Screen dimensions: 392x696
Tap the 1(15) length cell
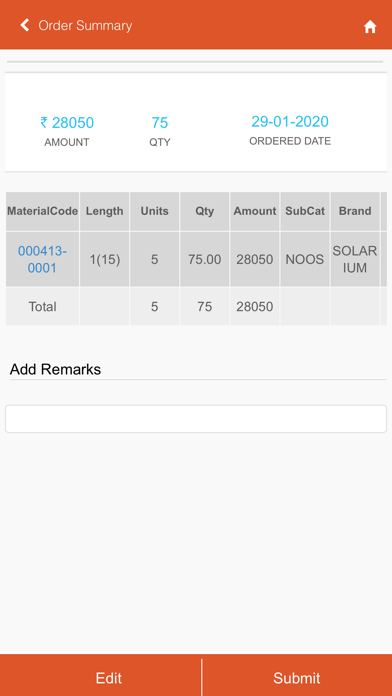click(105, 259)
